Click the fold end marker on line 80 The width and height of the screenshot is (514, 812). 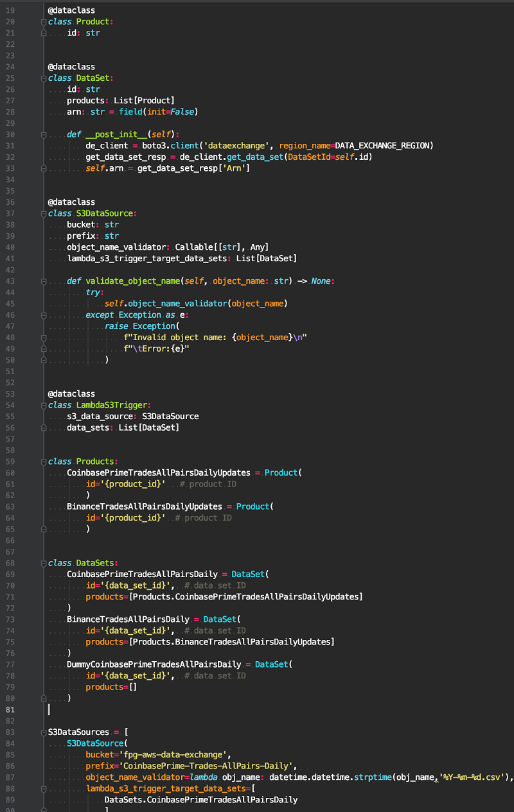(42, 698)
